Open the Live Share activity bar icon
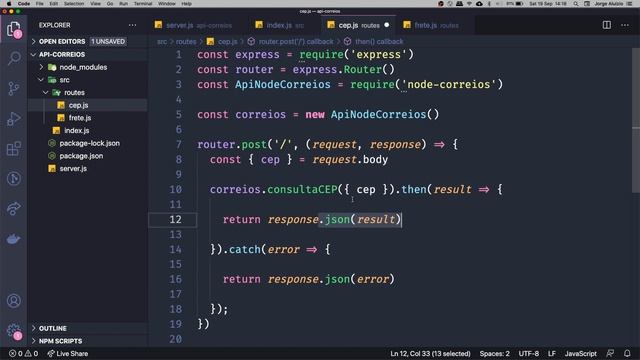 [14, 209]
